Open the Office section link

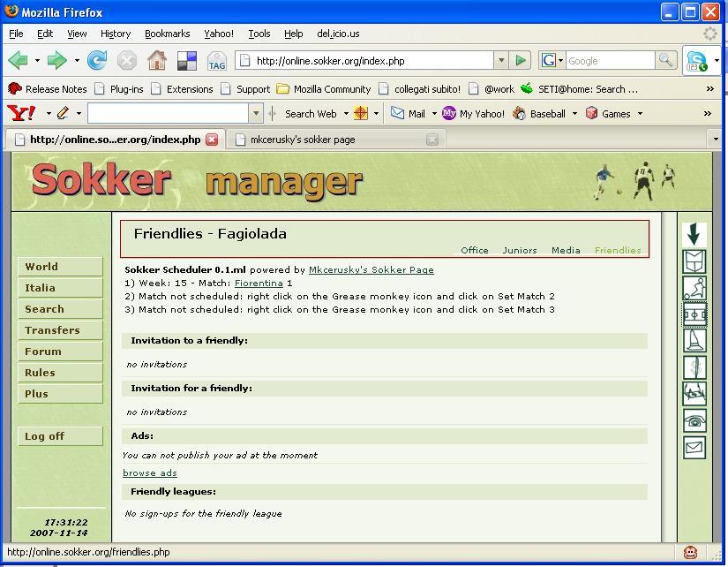pyautogui.click(x=475, y=250)
